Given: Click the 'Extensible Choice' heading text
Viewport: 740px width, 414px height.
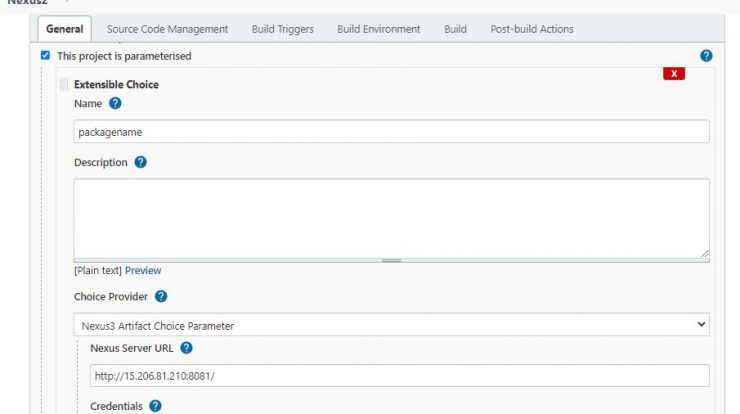Looking at the screenshot, I should tap(116, 84).
